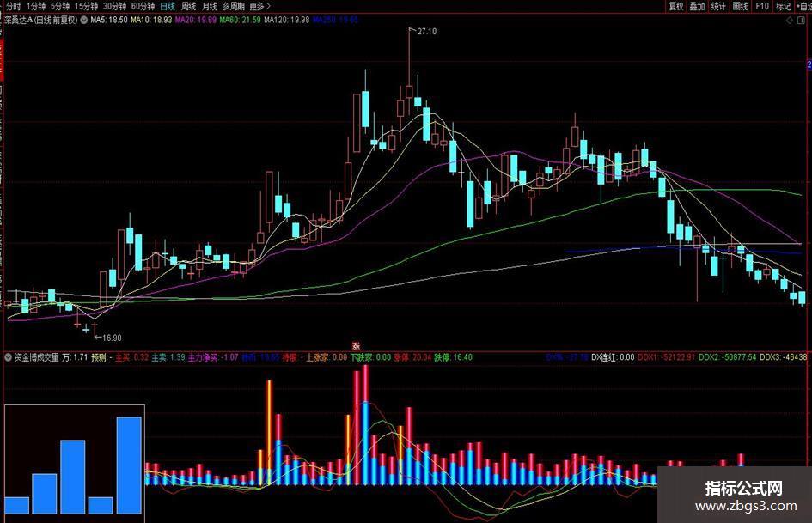The height and width of the screenshot is (523, 812).
Task: Click the 上涨家: 0.00 value
Action: click(327, 357)
